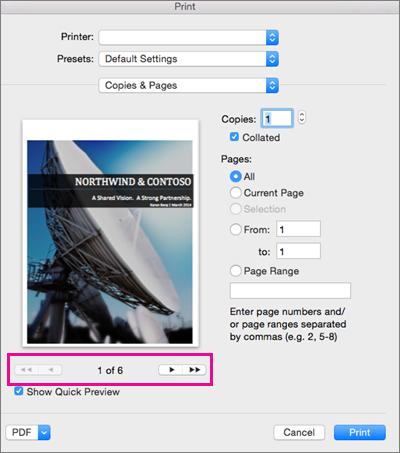Jump to the last preview page
This screenshot has height=453, width=400.
[194, 370]
